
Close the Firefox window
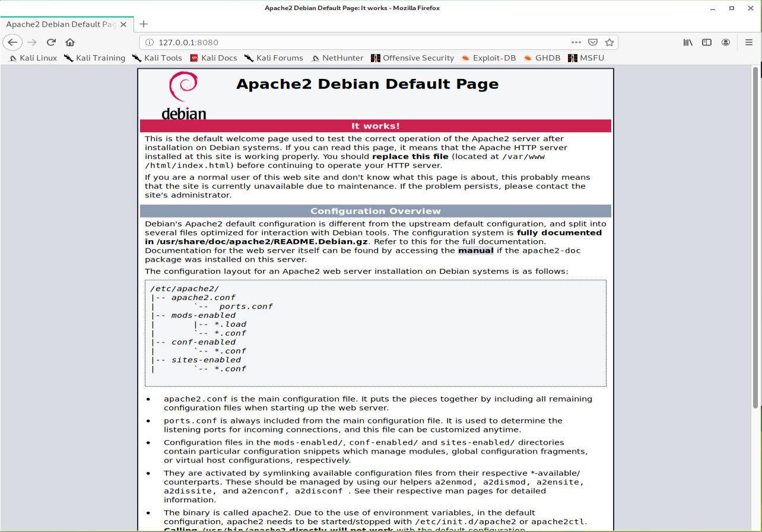point(750,8)
